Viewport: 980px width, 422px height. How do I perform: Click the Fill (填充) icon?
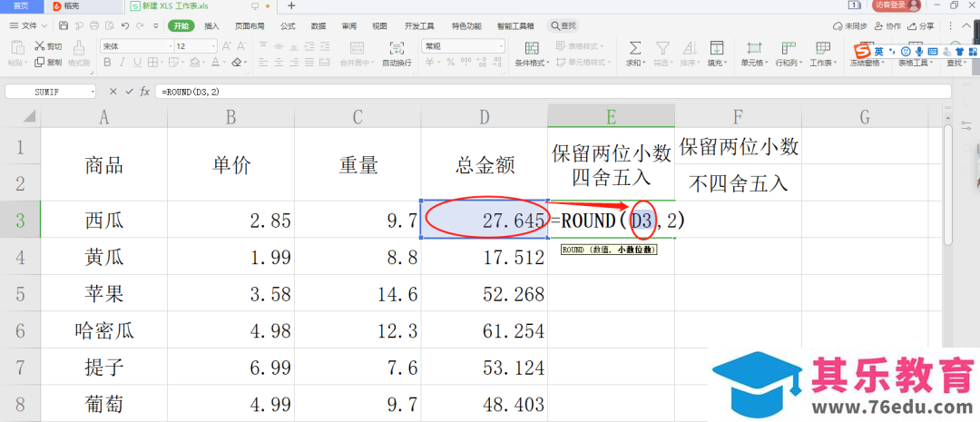click(716, 48)
